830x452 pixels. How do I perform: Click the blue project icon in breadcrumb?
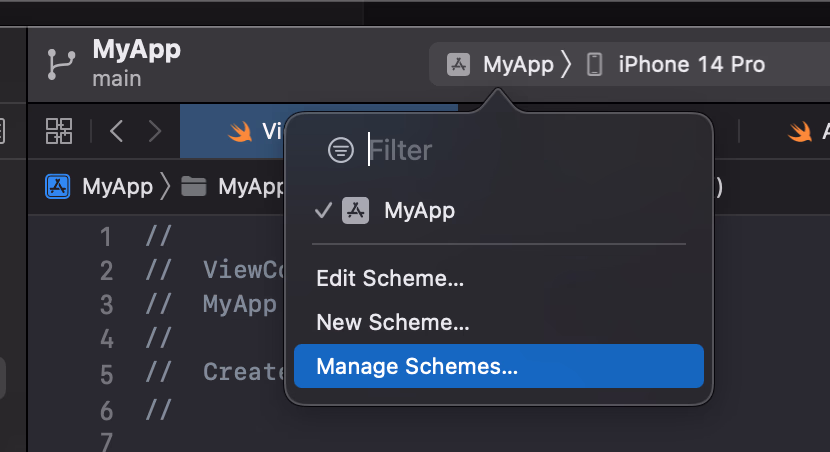coord(58,186)
